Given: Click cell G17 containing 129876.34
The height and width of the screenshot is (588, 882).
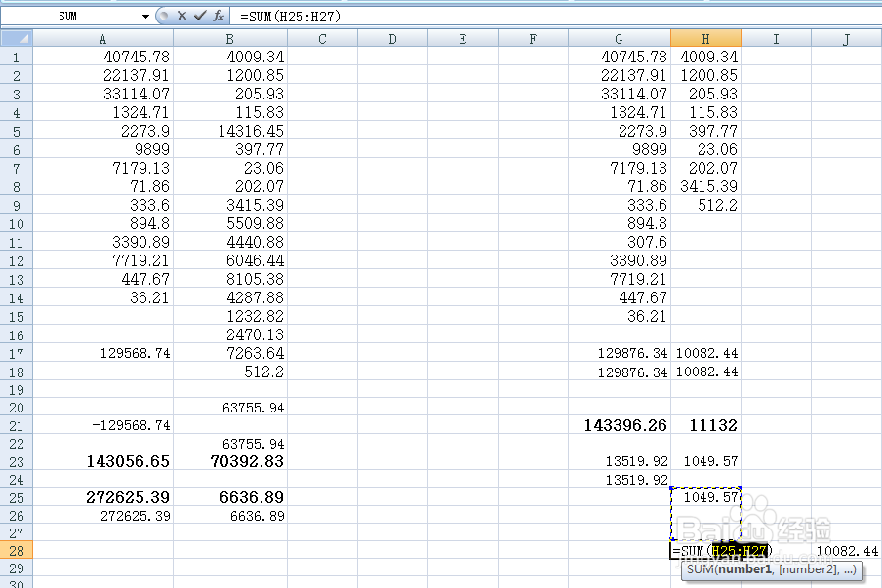Looking at the screenshot, I should 620,354.
